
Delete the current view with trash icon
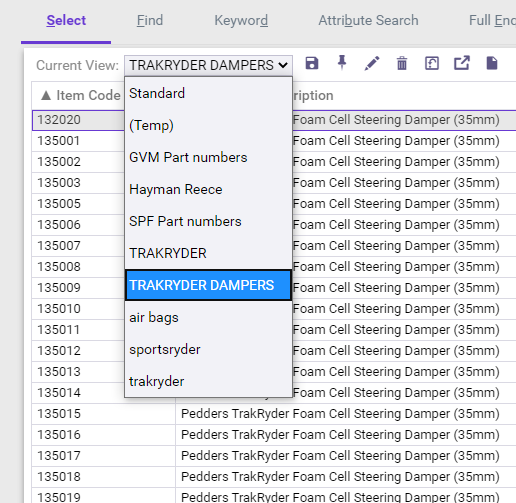click(x=402, y=63)
